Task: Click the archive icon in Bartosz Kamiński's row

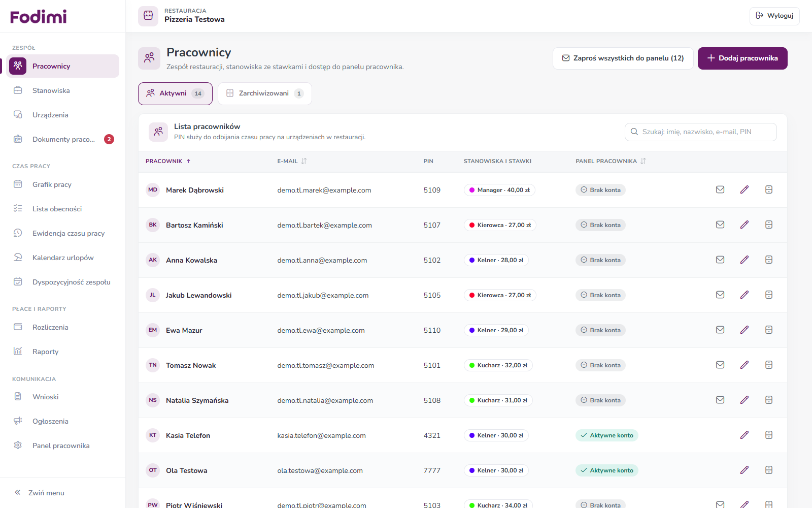Action: click(769, 225)
